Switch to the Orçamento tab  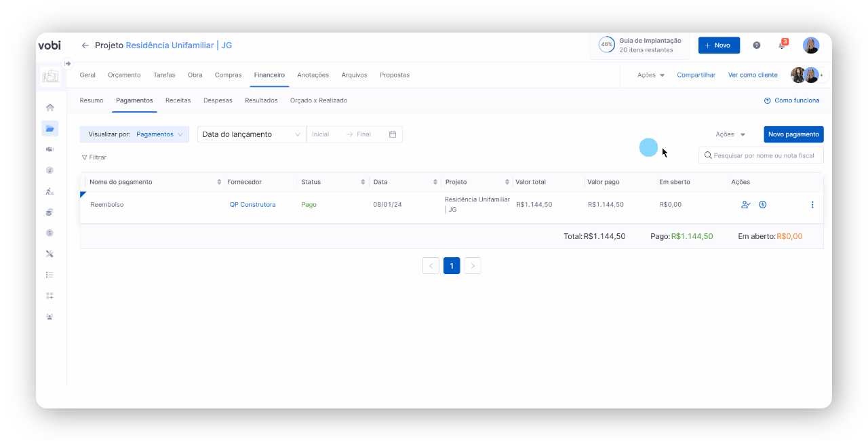pyautogui.click(x=124, y=75)
